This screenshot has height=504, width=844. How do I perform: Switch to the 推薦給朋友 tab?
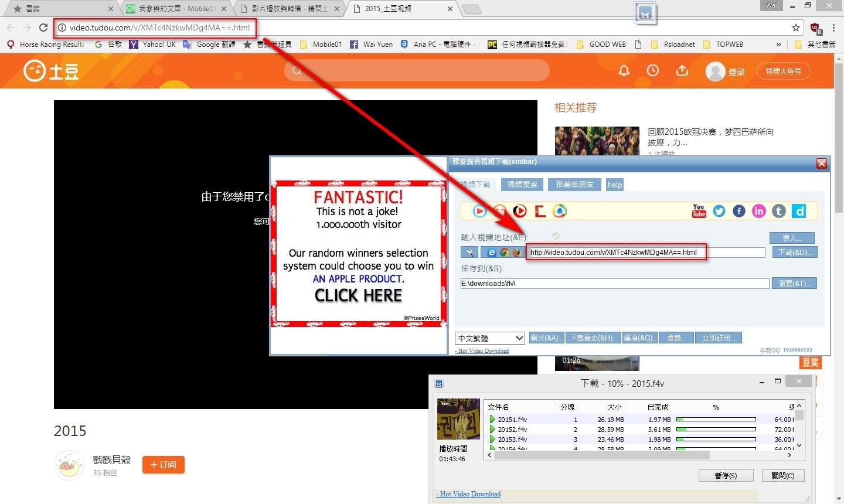(x=574, y=185)
